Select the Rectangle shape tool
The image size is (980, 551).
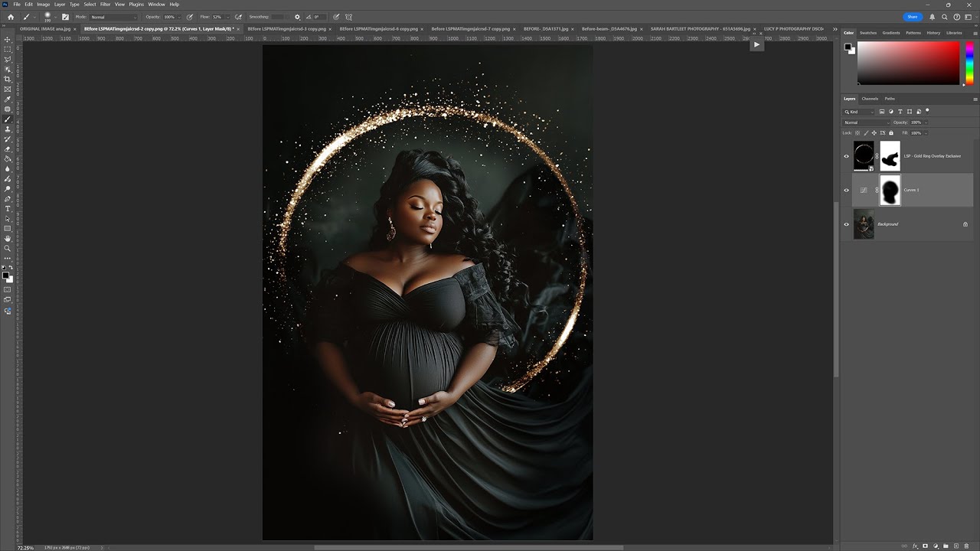[x=8, y=228]
